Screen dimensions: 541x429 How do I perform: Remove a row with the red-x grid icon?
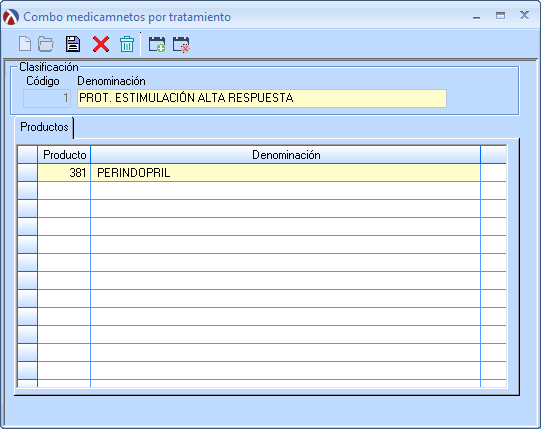(181, 44)
